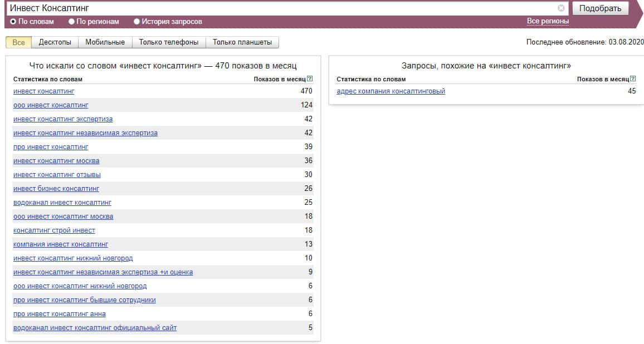Open the 'Все регионы' region selector
644x344 pixels.
[548, 21]
